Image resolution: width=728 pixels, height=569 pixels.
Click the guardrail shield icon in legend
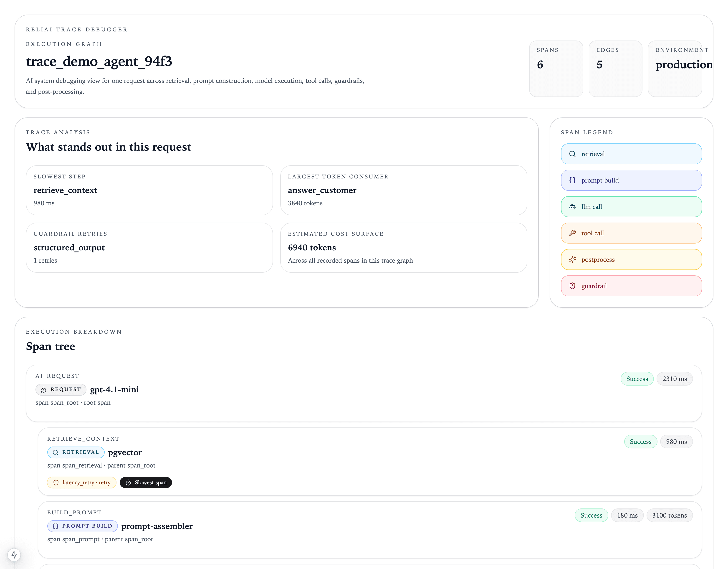pos(572,286)
